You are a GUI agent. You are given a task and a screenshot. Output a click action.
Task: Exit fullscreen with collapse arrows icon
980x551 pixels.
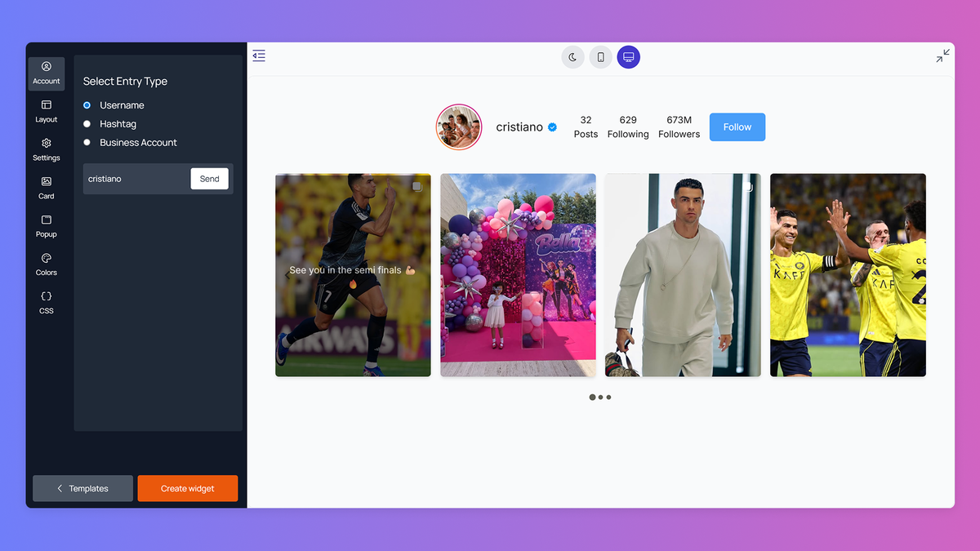[942, 56]
